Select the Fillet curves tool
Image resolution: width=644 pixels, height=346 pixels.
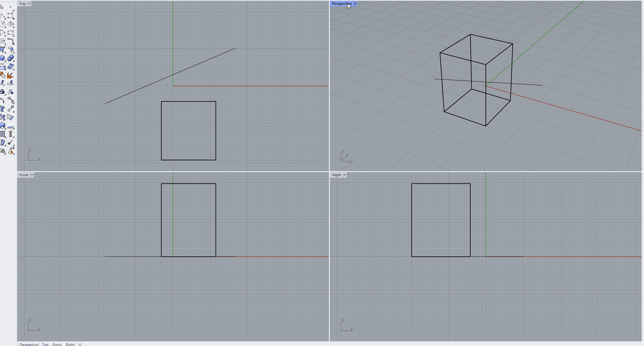11,41
